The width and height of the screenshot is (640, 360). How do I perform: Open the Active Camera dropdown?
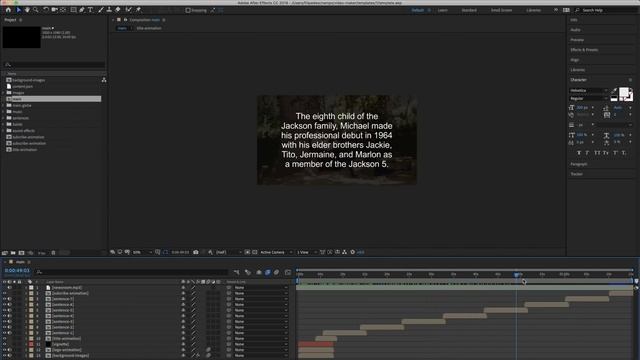click(276, 252)
